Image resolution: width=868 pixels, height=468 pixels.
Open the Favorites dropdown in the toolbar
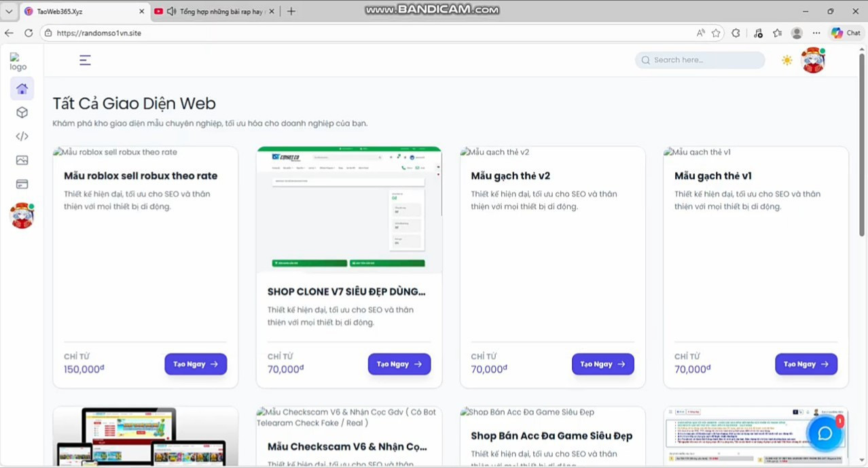click(x=778, y=33)
